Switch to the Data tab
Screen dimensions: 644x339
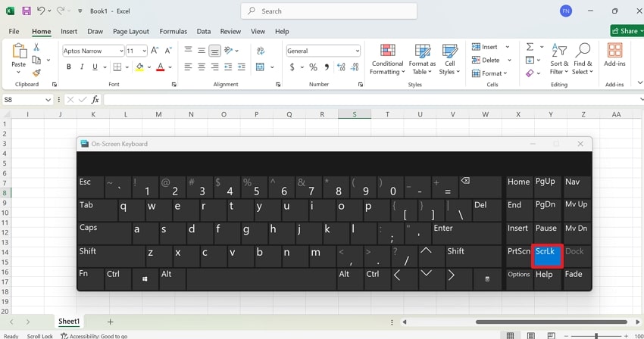(x=203, y=31)
